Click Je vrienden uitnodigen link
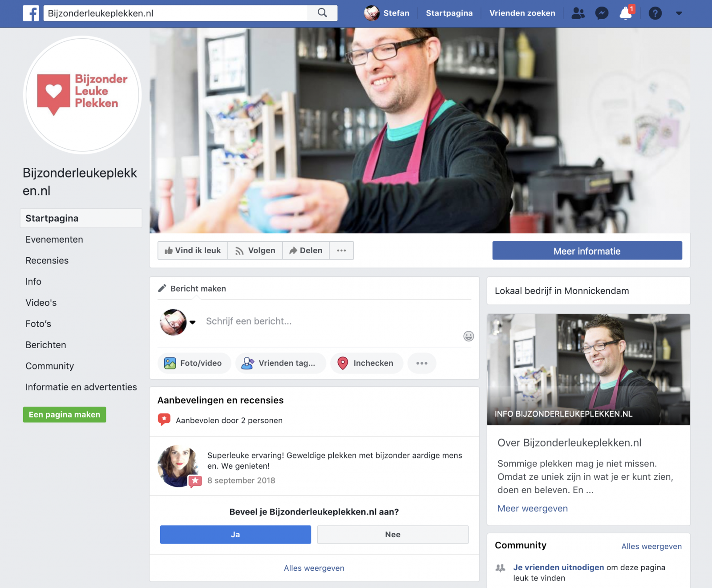This screenshot has height=588, width=712. tap(558, 568)
